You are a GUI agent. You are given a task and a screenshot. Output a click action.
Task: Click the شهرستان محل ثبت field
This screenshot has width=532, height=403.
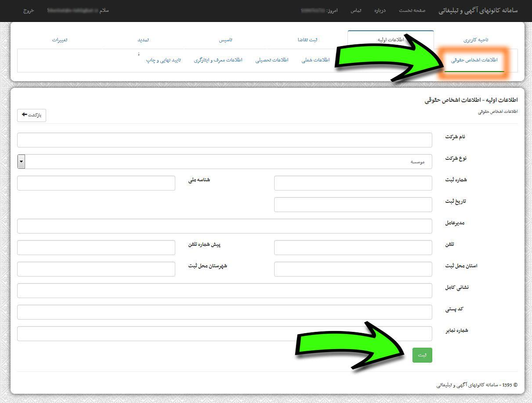coord(96,269)
